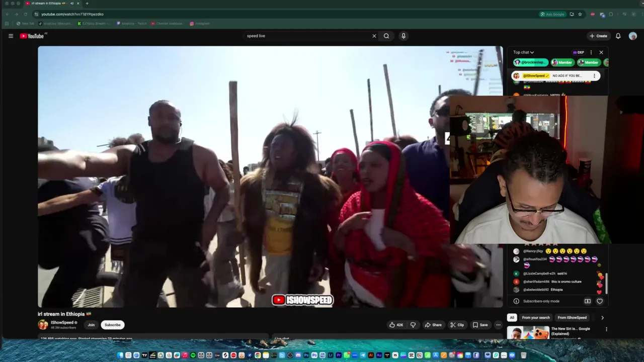Focus the 'speed live' search field

pyautogui.click(x=307, y=36)
